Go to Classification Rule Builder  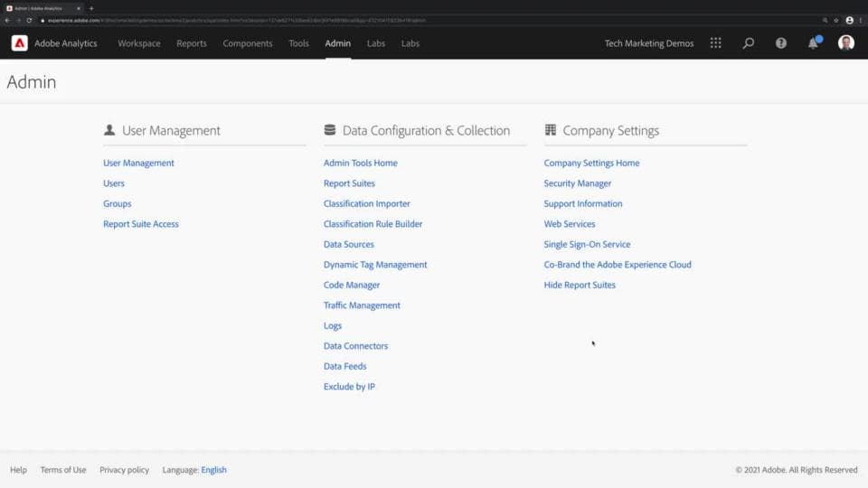(373, 224)
